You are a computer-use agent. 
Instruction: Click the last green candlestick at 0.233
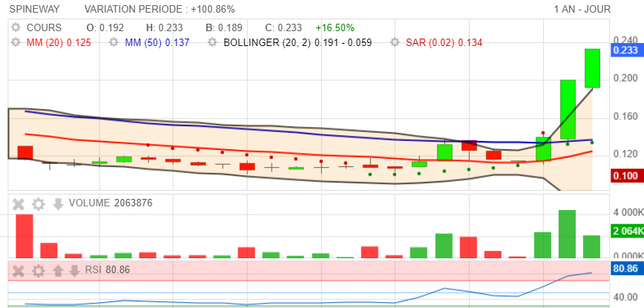(x=592, y=68)
